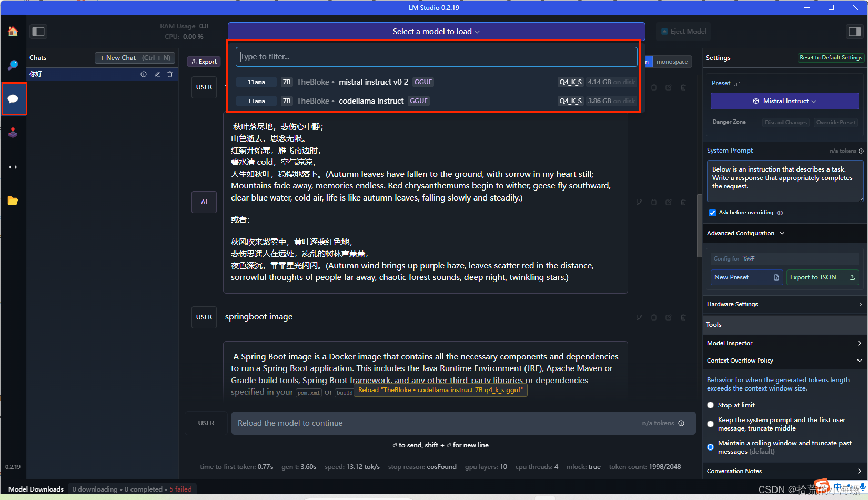
Task: Click New Chat button
Action: 135,58
